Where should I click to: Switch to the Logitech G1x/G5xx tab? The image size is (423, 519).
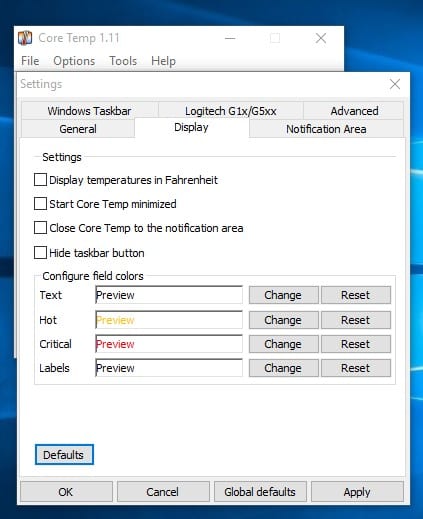click(231, 111)
